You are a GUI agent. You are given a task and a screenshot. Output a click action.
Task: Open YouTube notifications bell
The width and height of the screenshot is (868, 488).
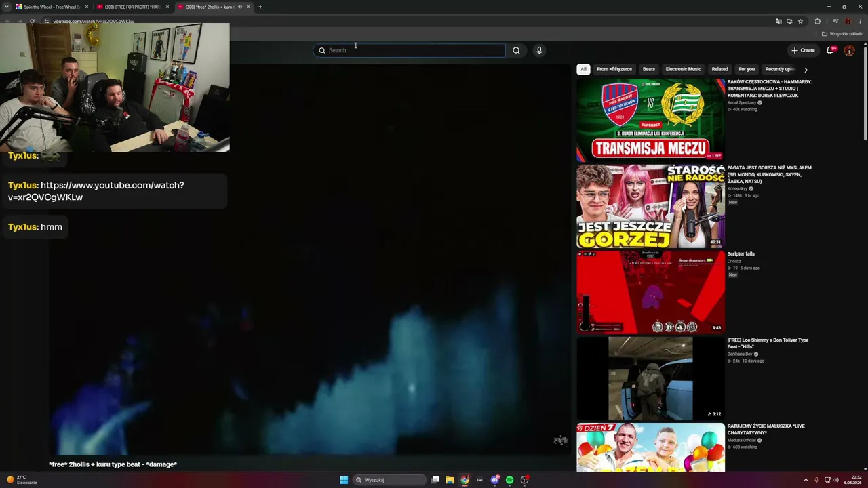coord(830,50)
